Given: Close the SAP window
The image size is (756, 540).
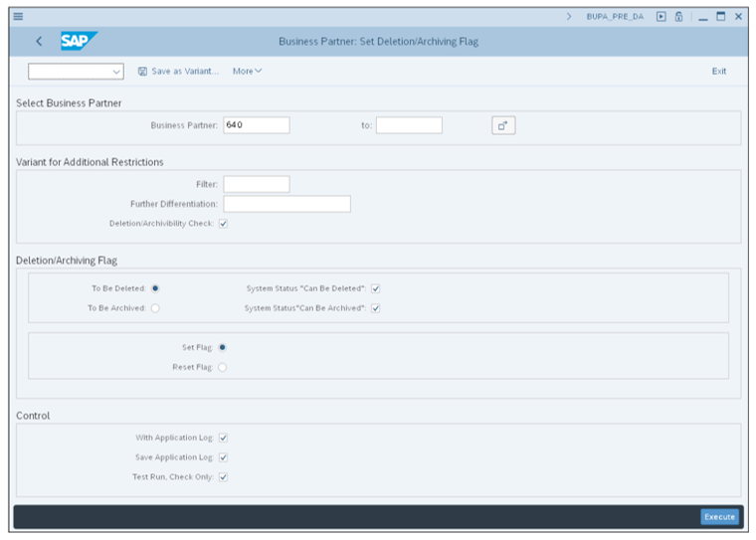Looking at the screenshot, I should click(738, 16).
